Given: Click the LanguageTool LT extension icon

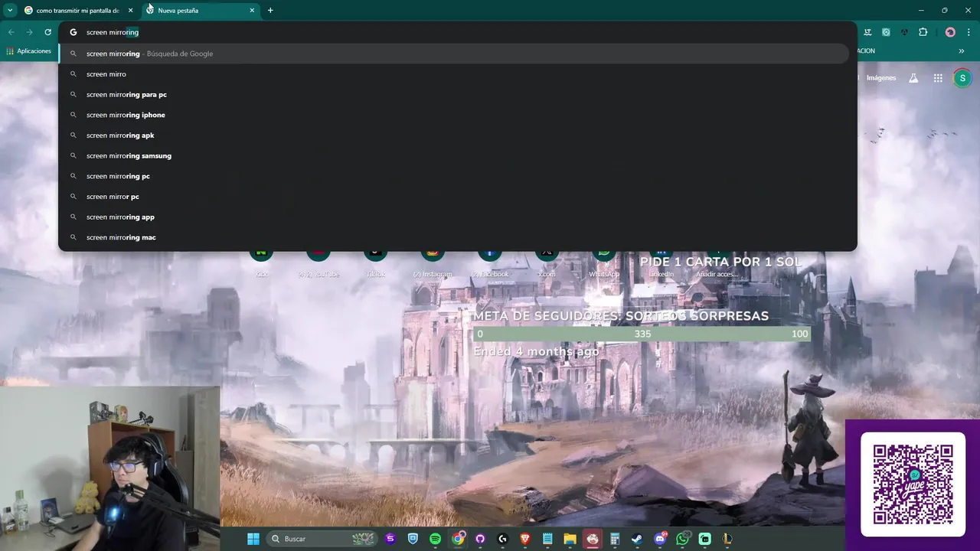Looking at the screenshot, I should tap(867, 32).
